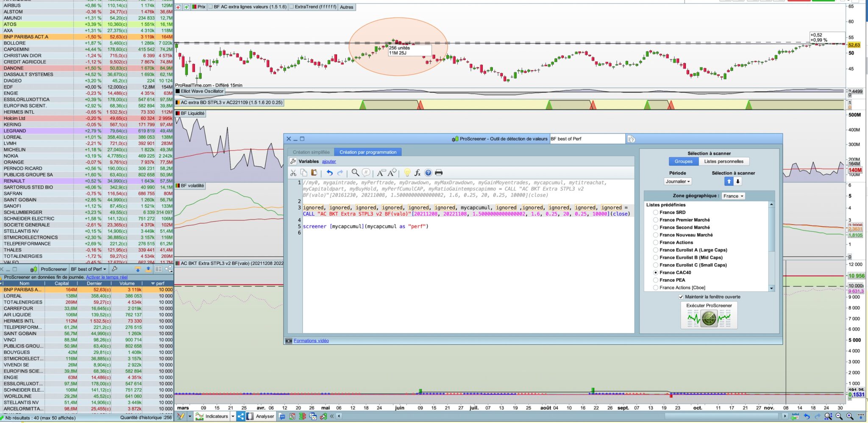Click the Indicateurs button
Image resolution: width=868 pixels, height=423 pixels.
pos(212,416)
